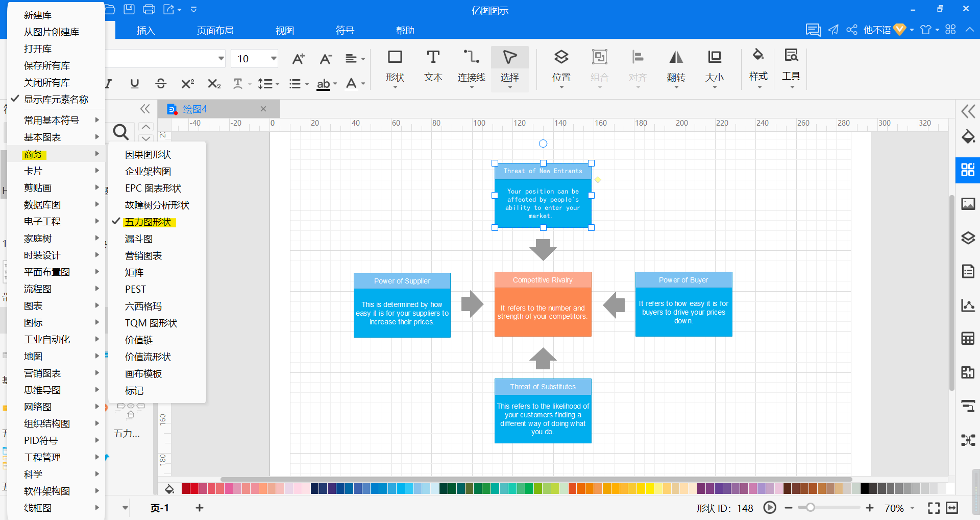Image resolution: width=980 pixels, height=520 pixels.
Task: Toggle 显示库元素名称 checked option
Action: (x=56, y=99)
